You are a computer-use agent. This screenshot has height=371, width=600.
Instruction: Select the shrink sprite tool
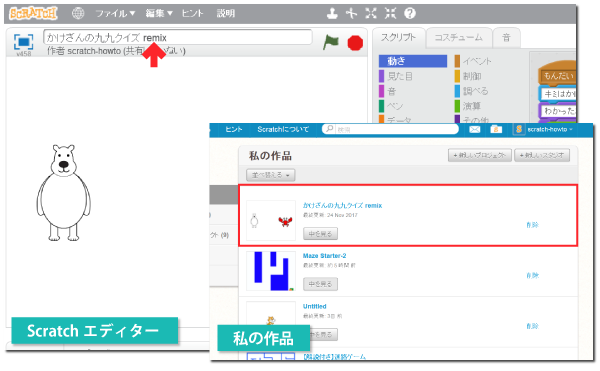click(390, 13)
